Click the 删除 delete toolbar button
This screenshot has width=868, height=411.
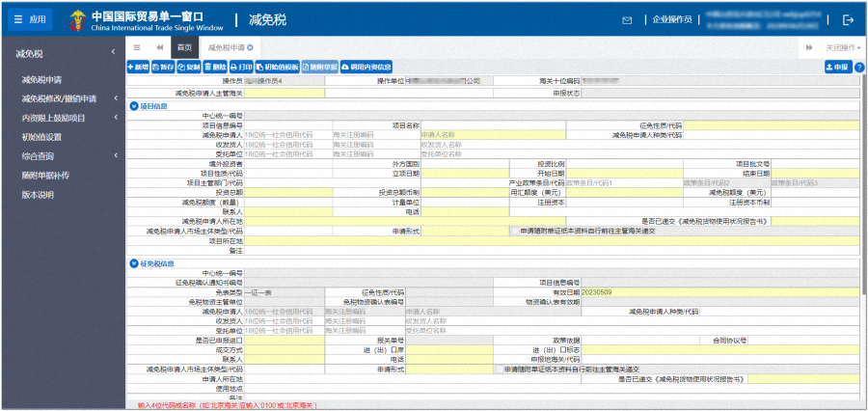click(x=215, y=67)
